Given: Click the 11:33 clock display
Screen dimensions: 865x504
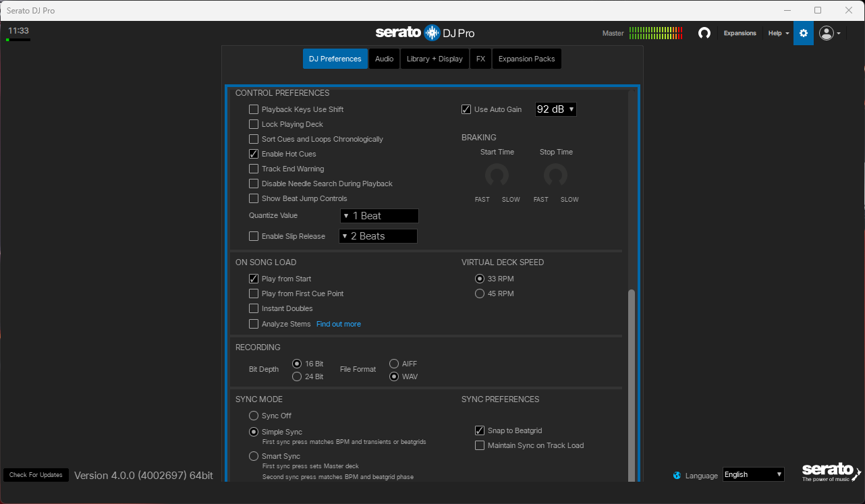Looking at the screenshot, I should (x=18, y=31).
